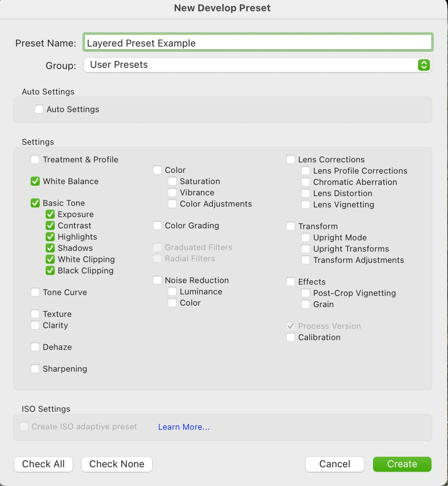This screenshot has width=448, height=486.
Task: Click the green Create button
Action: pos(402,464)
